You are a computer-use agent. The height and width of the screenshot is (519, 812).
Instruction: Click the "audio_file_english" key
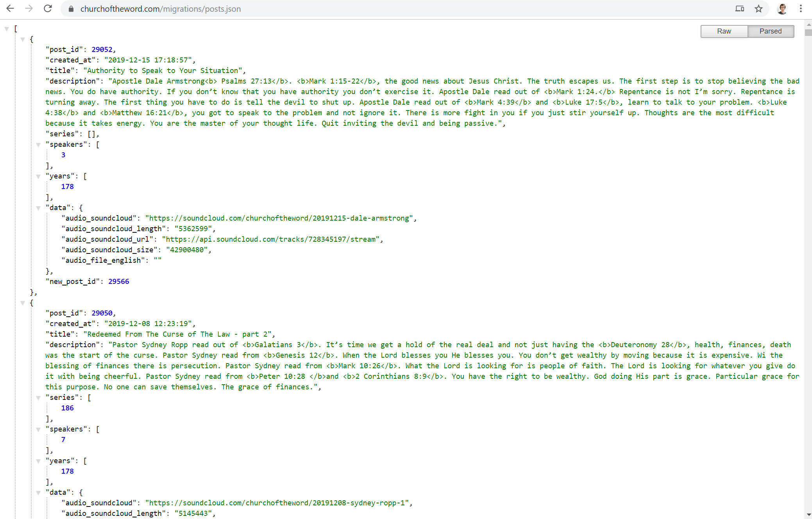(x=103, y=260)
